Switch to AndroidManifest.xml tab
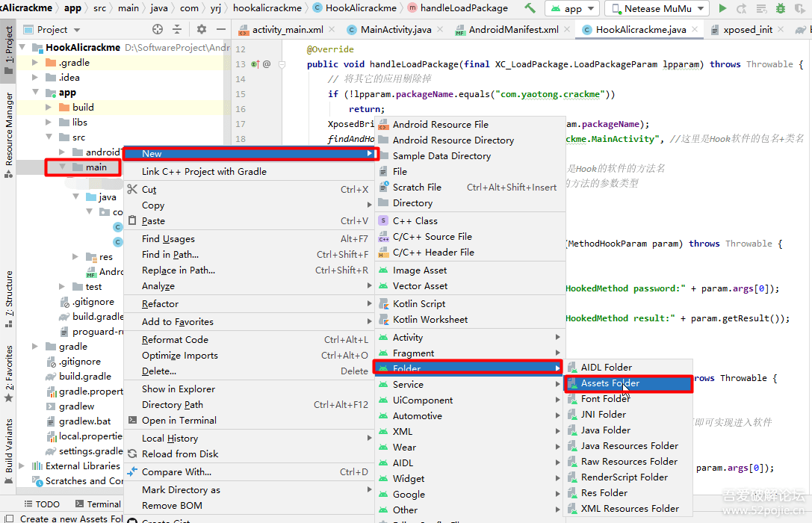Image resolution: width=812 pixels, height=523 pixels. 513,30
